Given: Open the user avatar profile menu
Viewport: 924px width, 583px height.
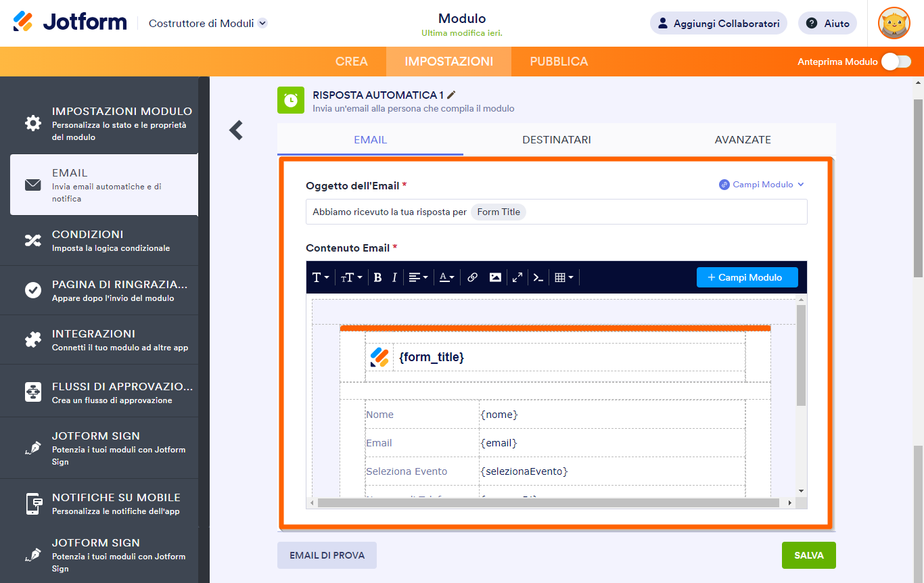Looking at the screenshot, I should pos(894,23).
